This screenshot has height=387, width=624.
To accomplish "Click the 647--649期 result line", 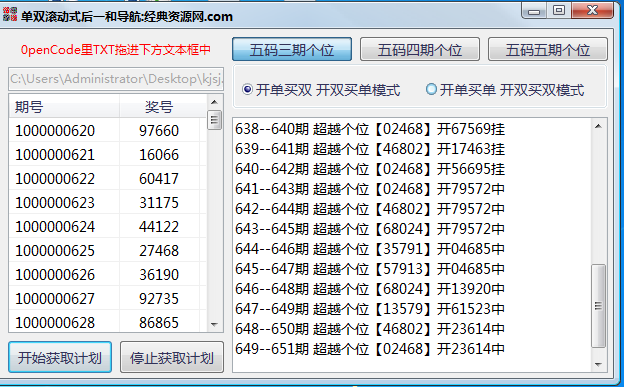I will pyautogui.click(x=370, y=309).
